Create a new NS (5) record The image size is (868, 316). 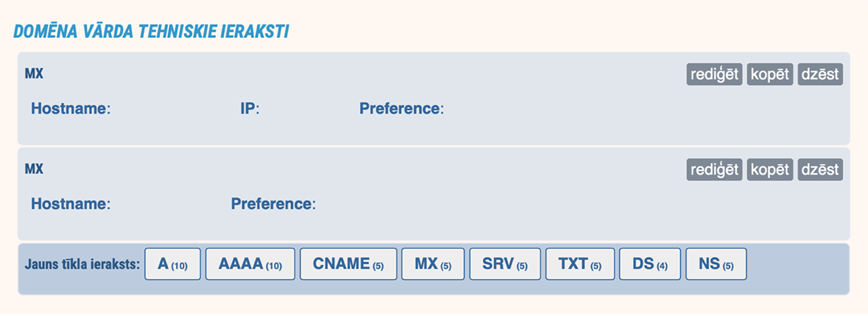pyautogui.click(x=716, y=264)
